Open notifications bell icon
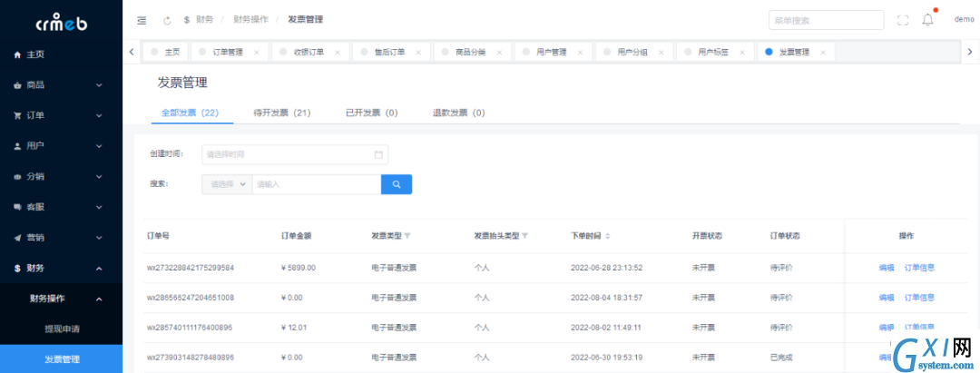The image size is (980, 373). click(928, 20)
